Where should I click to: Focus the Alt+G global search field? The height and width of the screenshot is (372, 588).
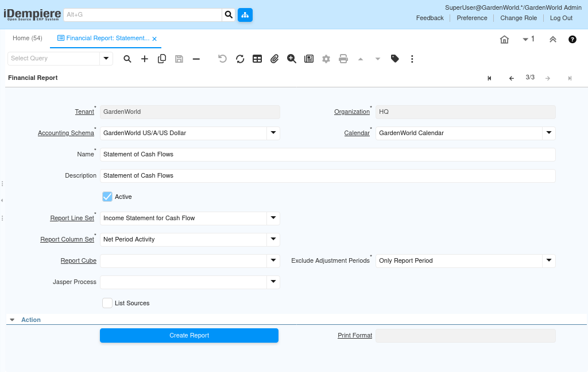143,14
